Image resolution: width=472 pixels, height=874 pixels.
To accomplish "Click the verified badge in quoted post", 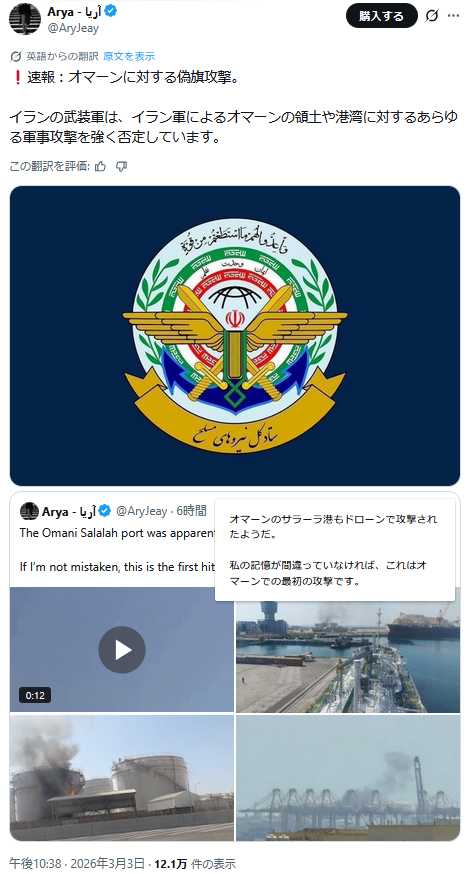I will pos(105,511).
